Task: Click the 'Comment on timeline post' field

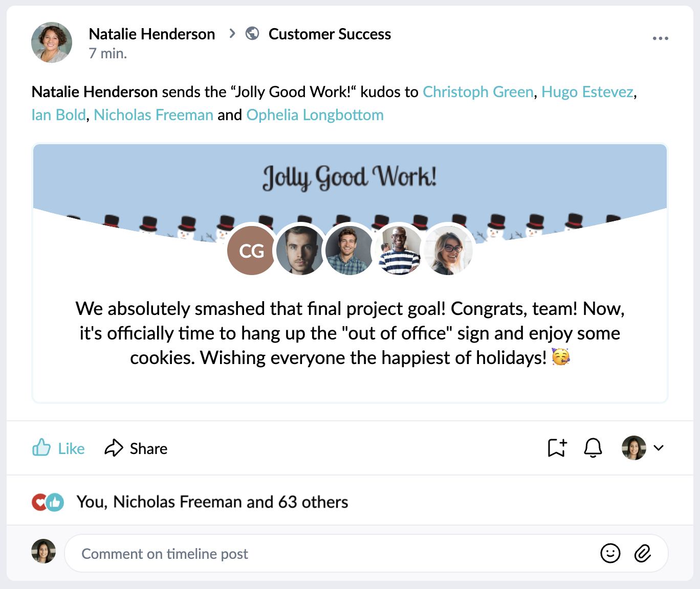Action: click(205, 553)
